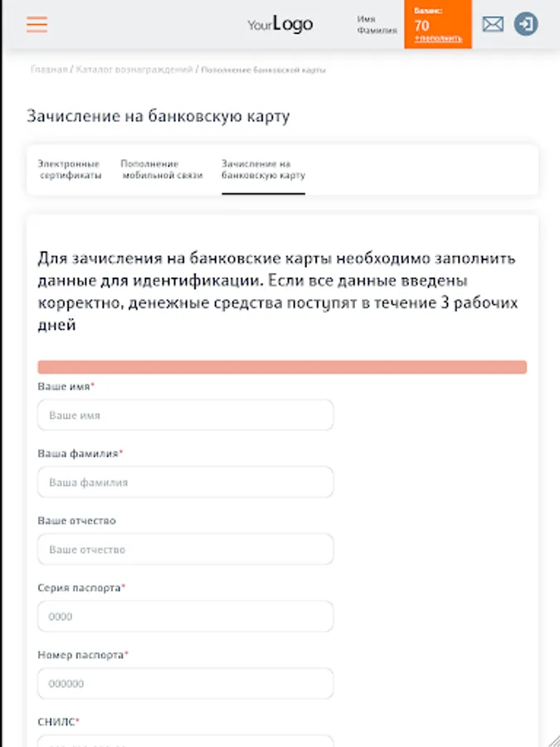
Task: Open 'Каталог вознаграждений' breadcrumb link
Action: [x=134, y=70]
